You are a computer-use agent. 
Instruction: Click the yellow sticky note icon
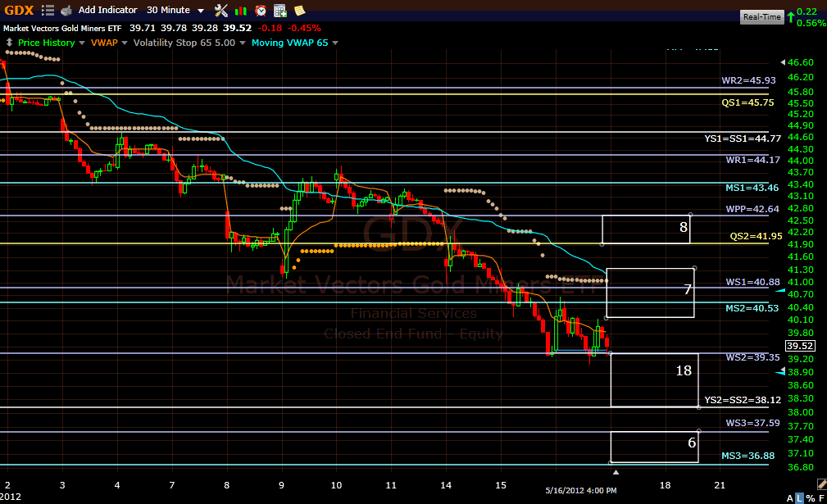[300, 11]
